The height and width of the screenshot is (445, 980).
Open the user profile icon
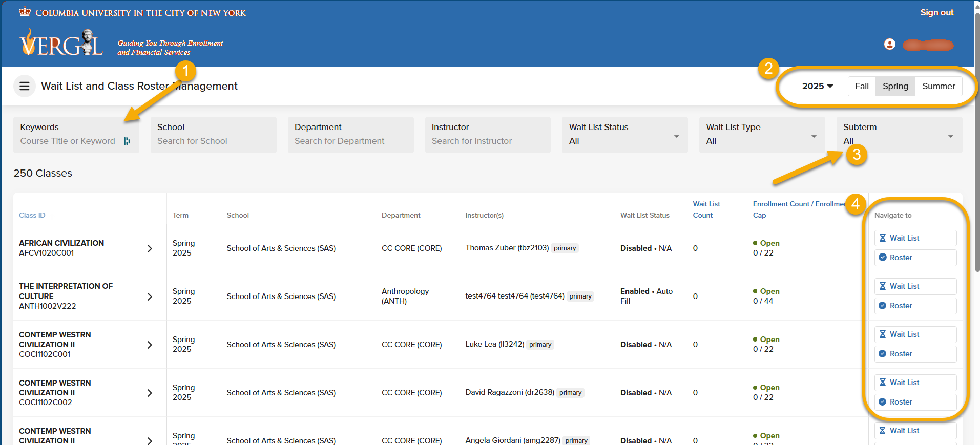(890, 45)
